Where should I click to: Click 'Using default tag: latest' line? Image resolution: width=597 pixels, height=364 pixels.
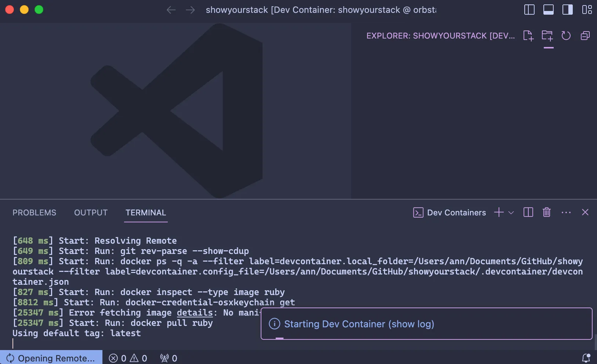pos(77,333)
